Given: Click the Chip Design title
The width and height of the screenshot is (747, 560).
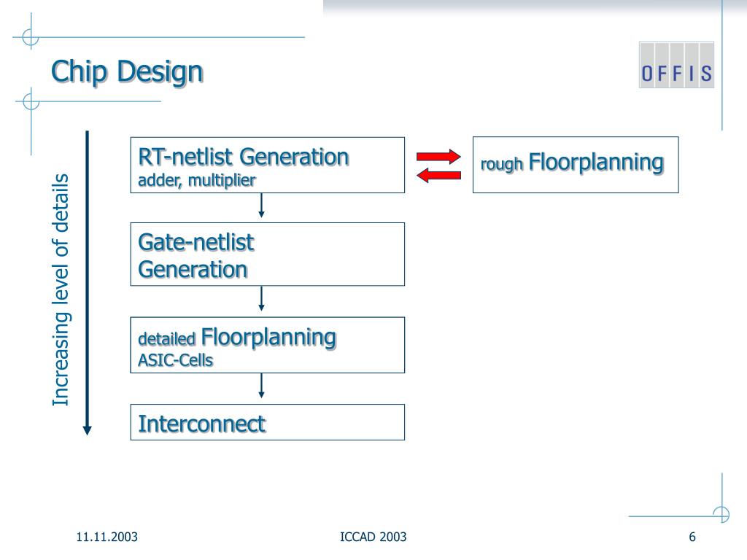Looking at the screenshot, I should click(x=127, y=72).
